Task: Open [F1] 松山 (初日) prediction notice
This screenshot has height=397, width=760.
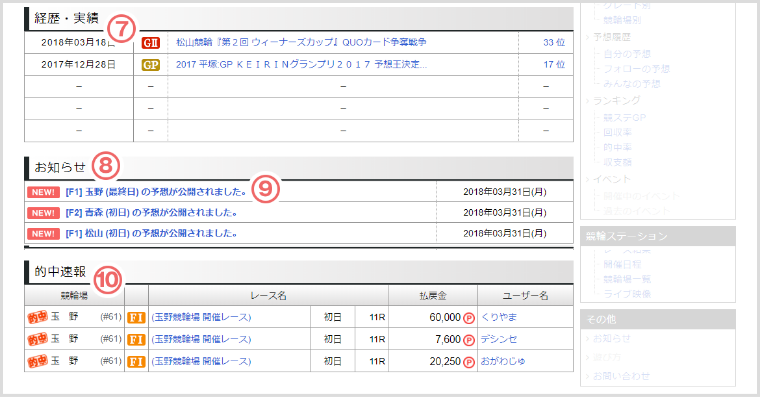Action: coord(152,234)
